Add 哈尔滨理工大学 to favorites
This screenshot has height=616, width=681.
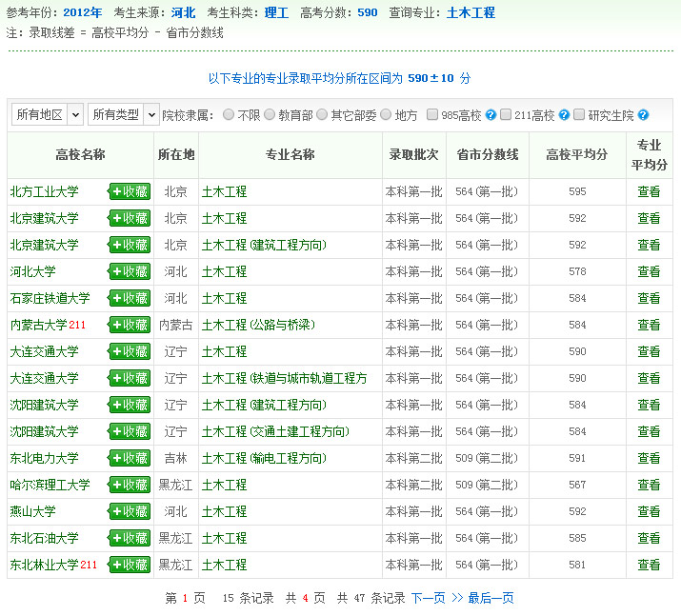[130, 485]
